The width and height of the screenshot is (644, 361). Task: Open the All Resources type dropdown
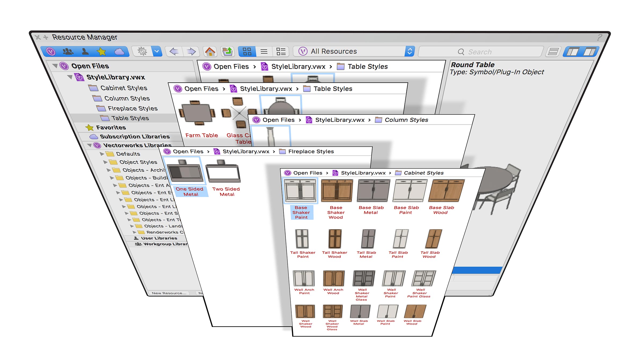354,51
